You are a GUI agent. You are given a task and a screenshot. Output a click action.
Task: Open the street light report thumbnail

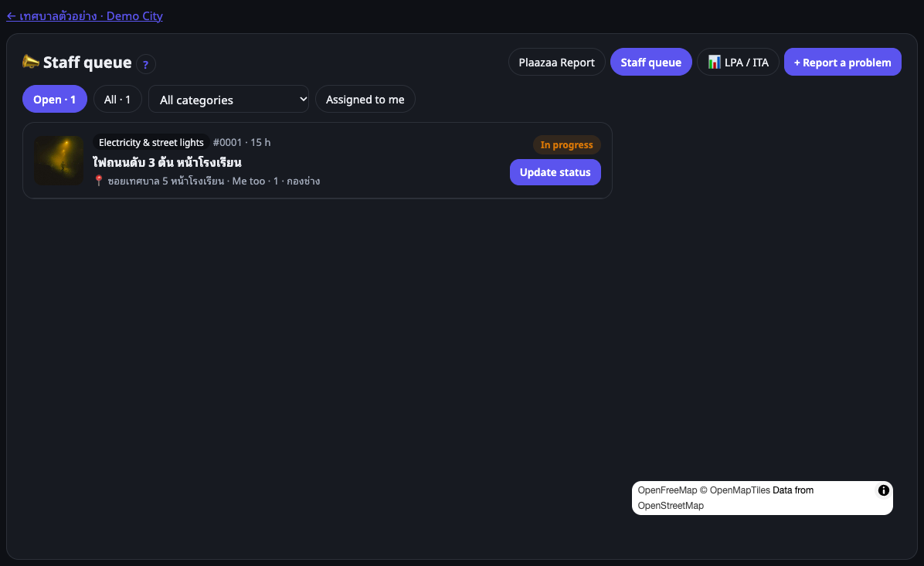(59, 161)
